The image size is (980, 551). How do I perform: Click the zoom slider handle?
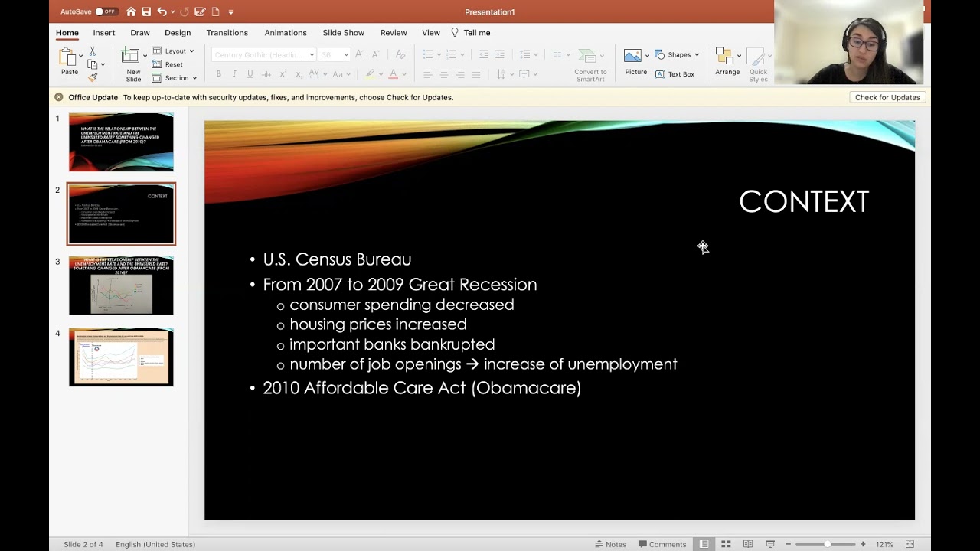827,544
